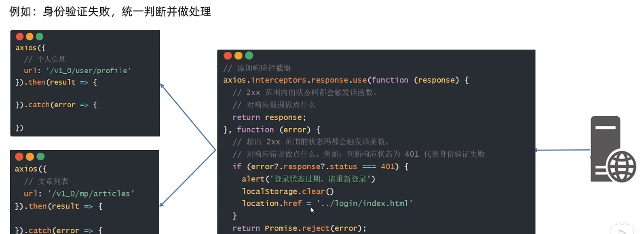Click the 'return response;' line

(269, 117)
